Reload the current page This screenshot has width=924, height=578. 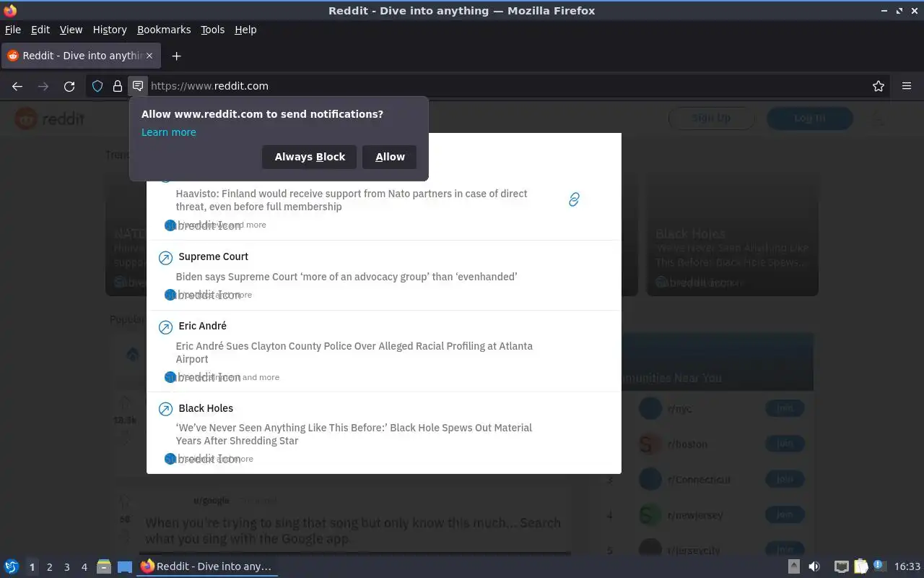[69, 86]
